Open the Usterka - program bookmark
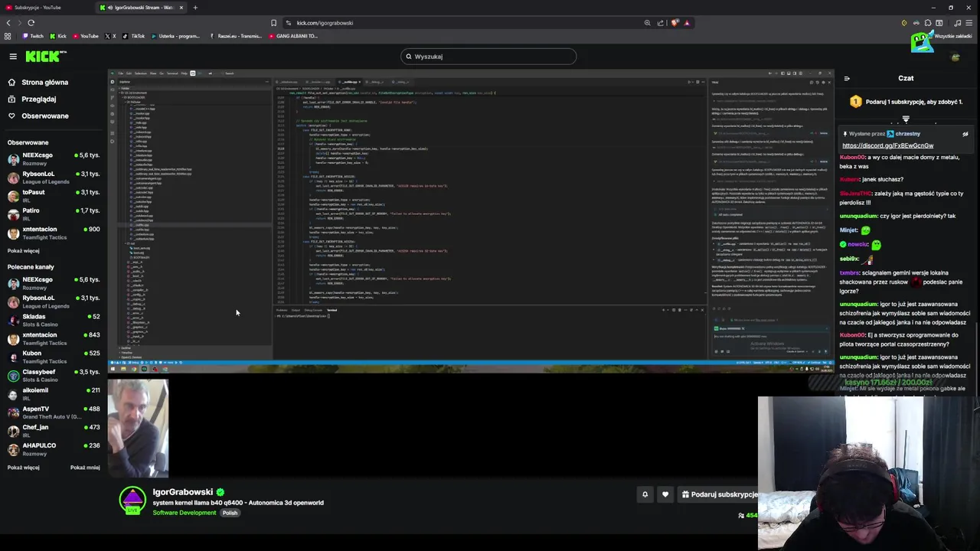The height and width of the screenshot is (551, 980). (x=175, y=36)
